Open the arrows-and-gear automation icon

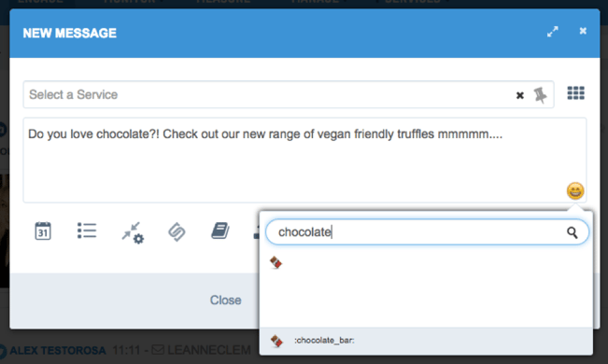pos(133,232)
